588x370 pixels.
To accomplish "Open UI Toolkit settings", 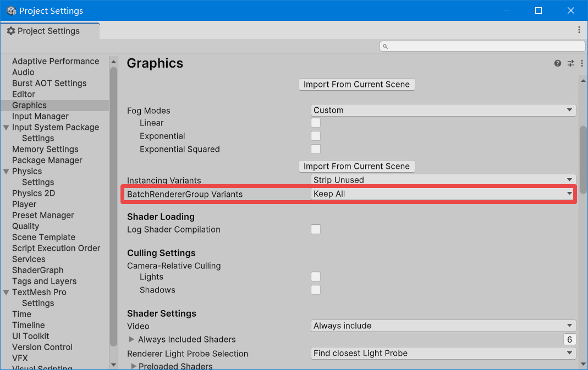I will click(x=30, y=336).
